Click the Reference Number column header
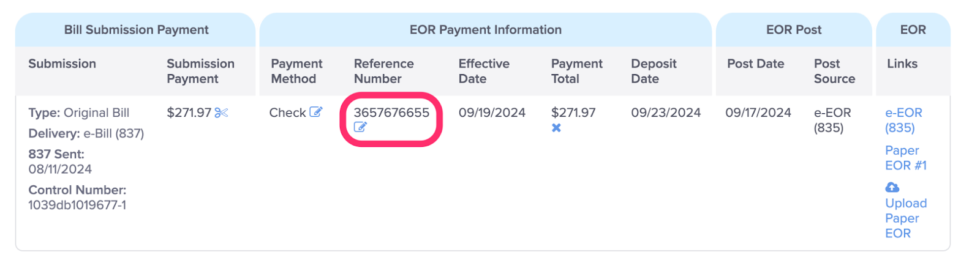Screen dimensions: 980x263 coord(384,71)
